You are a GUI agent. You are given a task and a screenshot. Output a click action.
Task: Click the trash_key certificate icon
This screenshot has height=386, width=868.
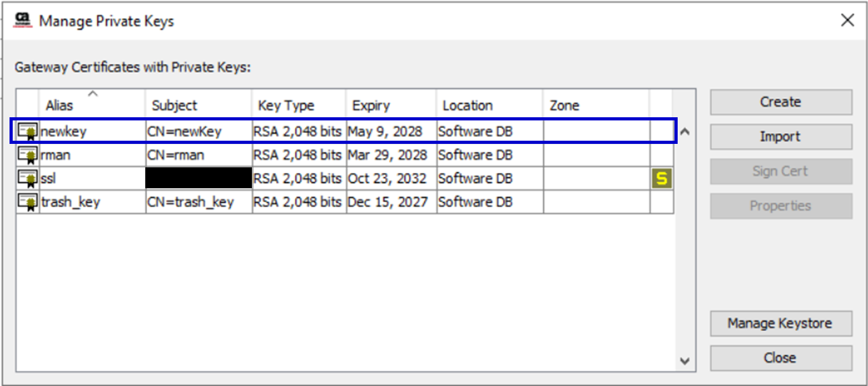click(28, 202)
